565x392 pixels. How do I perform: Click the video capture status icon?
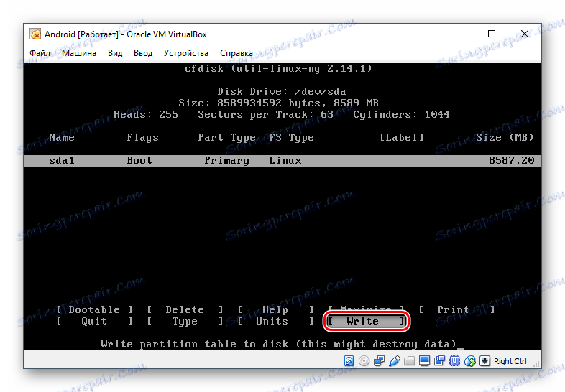tap(440, 360)
